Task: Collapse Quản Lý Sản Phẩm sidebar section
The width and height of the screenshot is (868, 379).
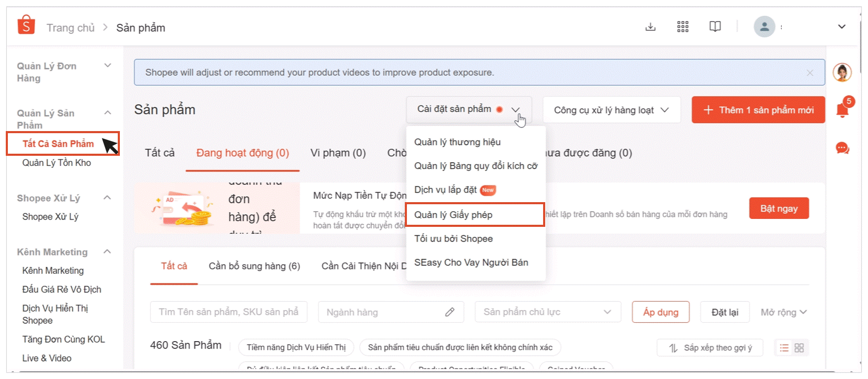Action: pos(108,113)
